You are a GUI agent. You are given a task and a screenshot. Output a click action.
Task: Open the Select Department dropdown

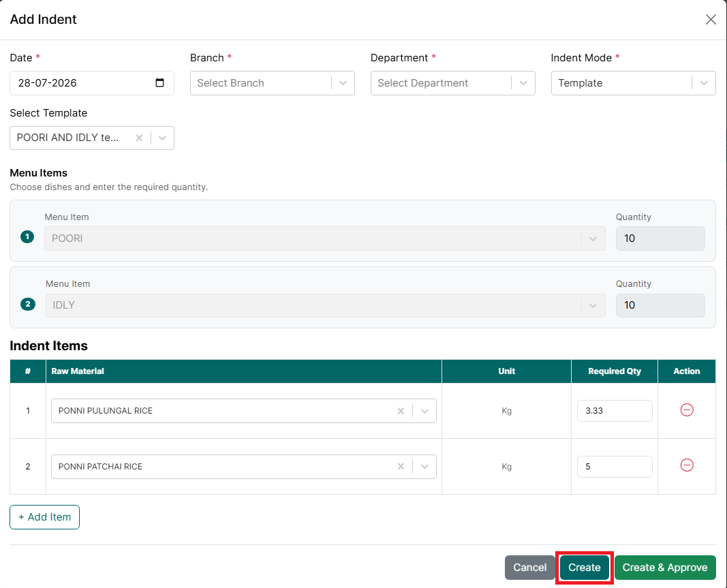452,83
